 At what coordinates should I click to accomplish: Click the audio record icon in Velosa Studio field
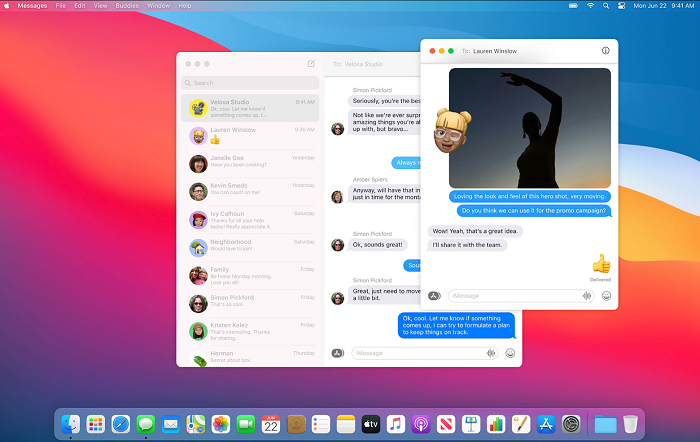click(491, 353)
